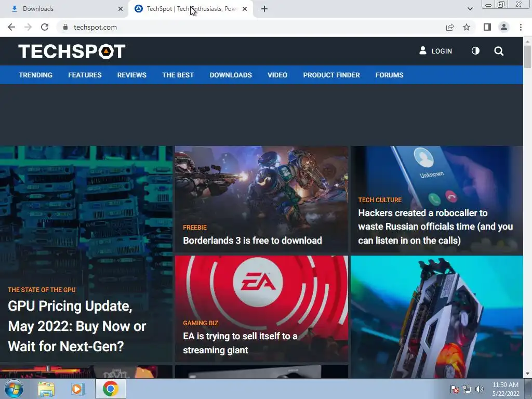Switch to the Downloads tab
Screen dimensions: 532x399
point(64,9)
